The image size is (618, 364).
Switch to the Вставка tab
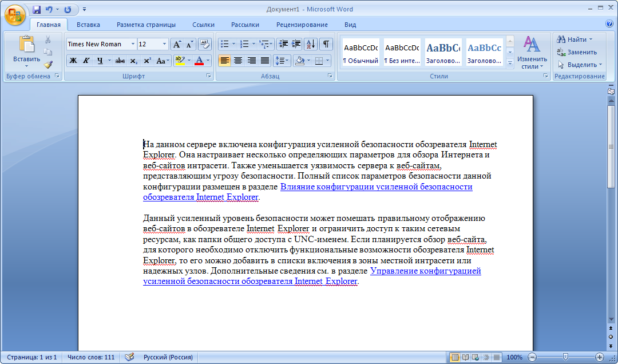click(88, 25)
